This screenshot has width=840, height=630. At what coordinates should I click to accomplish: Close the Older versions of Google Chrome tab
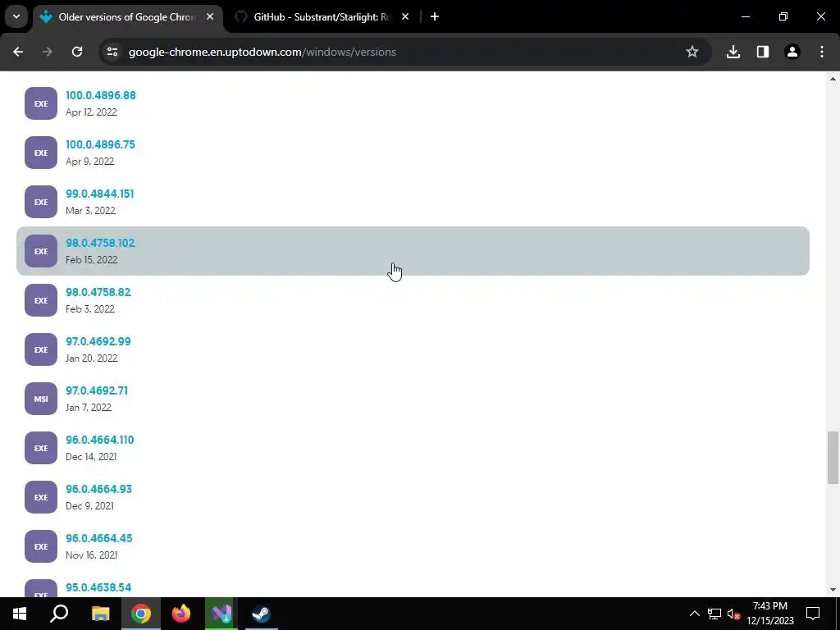[x=210, y=17]
